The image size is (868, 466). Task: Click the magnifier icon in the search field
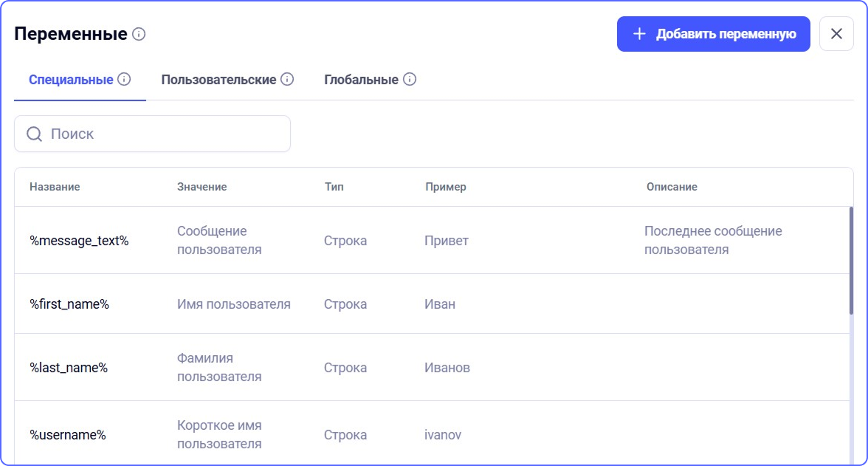[34, 134]
